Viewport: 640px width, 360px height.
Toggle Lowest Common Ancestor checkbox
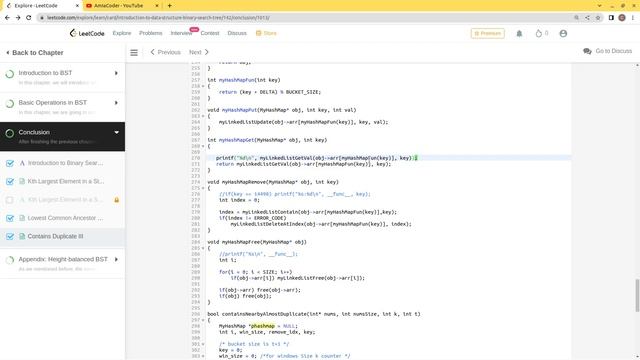point(10,218)
